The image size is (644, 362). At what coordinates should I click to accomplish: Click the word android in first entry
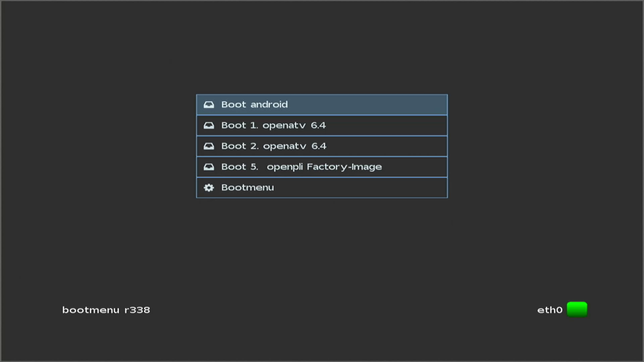coord(269,105)
